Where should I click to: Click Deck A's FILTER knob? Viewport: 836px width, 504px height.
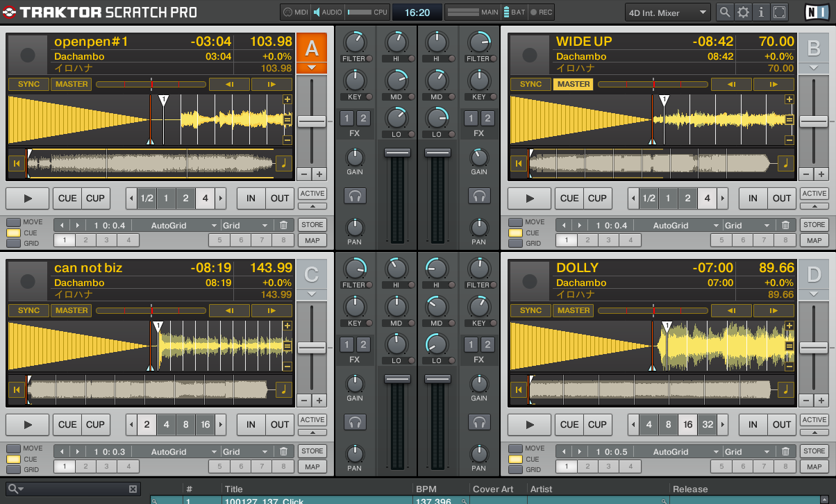coord(354,42)
